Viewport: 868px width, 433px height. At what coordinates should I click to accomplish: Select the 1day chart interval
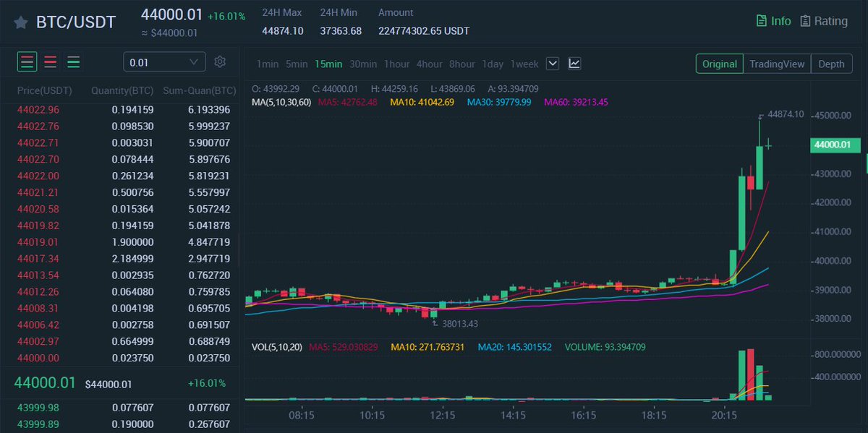point(493,64)
